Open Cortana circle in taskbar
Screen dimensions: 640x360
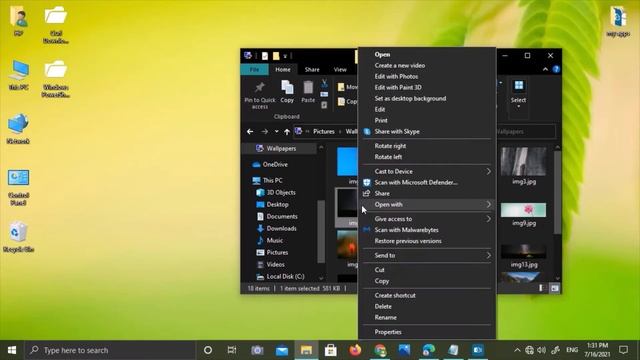208,350
